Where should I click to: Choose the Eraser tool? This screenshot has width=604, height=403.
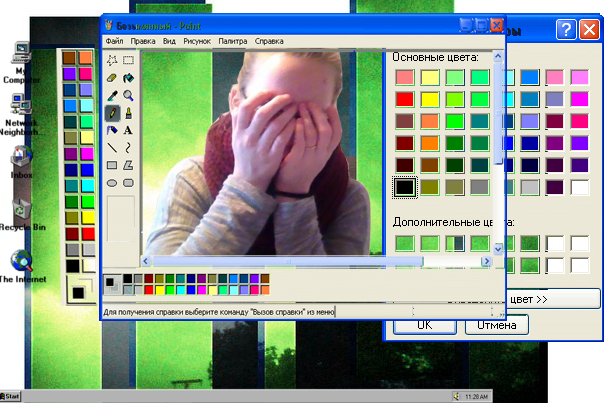point(112,78)
